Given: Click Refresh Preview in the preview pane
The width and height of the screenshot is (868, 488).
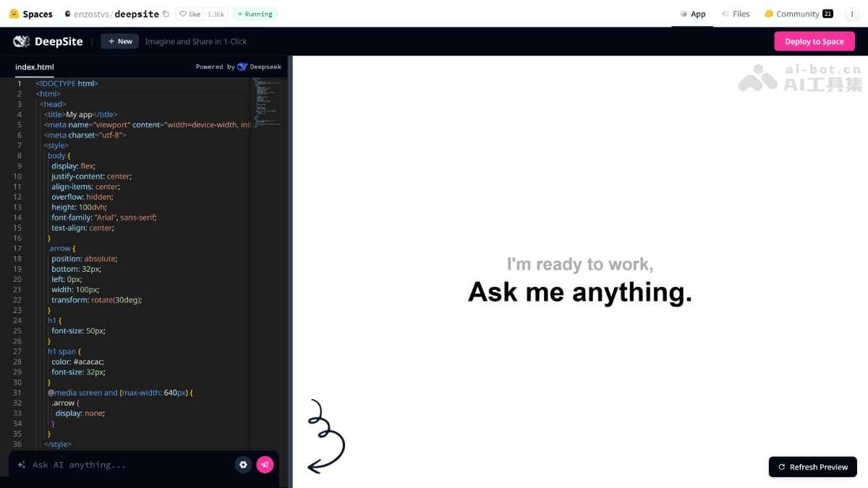Looking at the screenshot, I should (x=812, y=467).
